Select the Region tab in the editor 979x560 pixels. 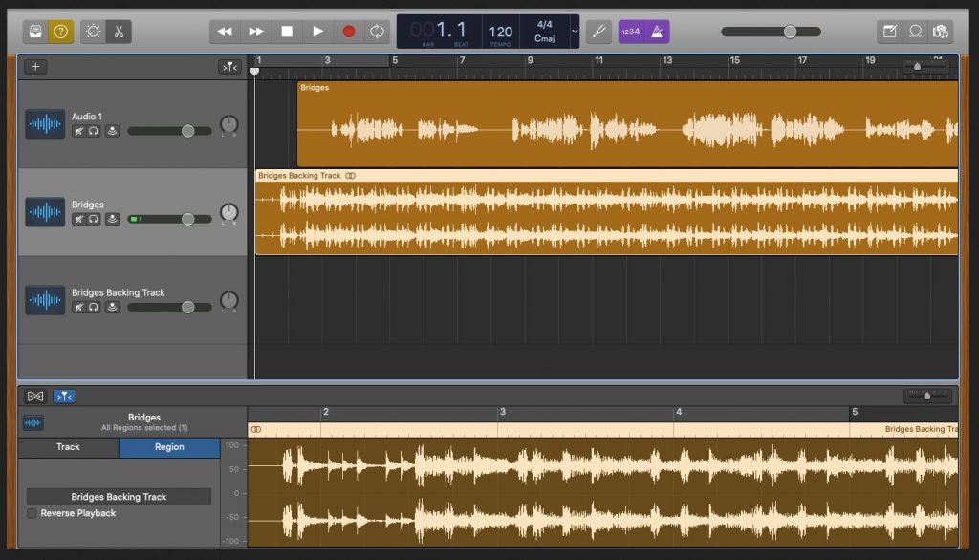point(169,447)
